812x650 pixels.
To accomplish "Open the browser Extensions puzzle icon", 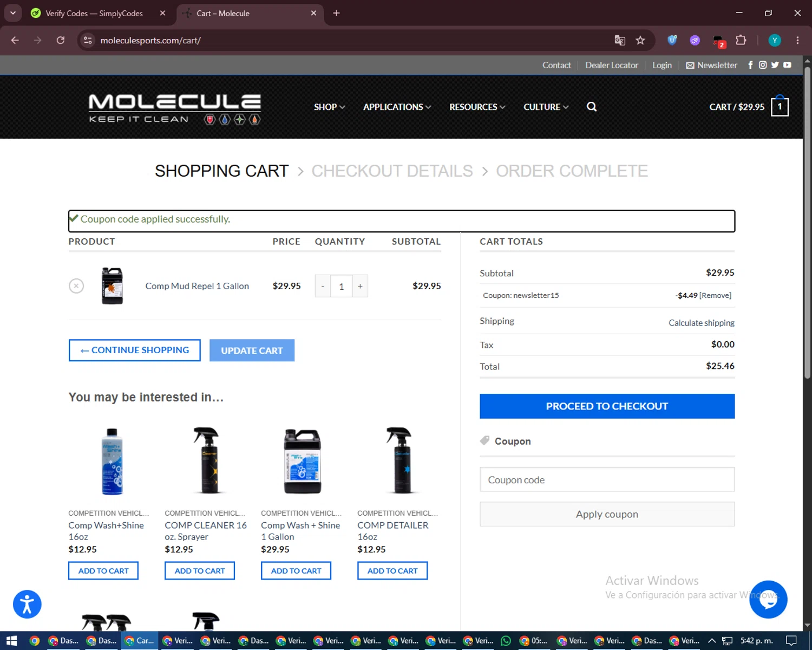I will pos(741,41).
